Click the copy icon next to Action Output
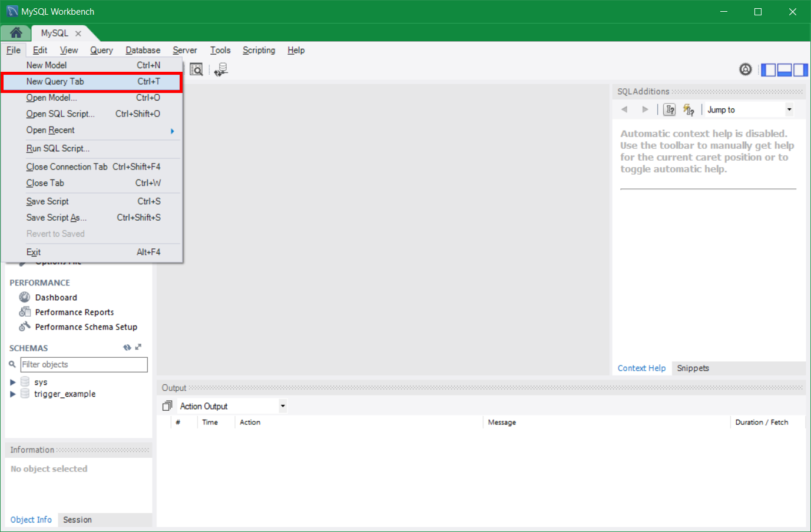811x532 pixels. tap(167, 405)
